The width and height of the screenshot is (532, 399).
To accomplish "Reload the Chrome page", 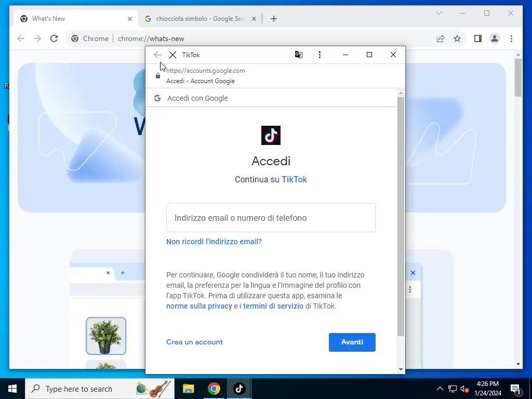I will [x=54, y=38].
